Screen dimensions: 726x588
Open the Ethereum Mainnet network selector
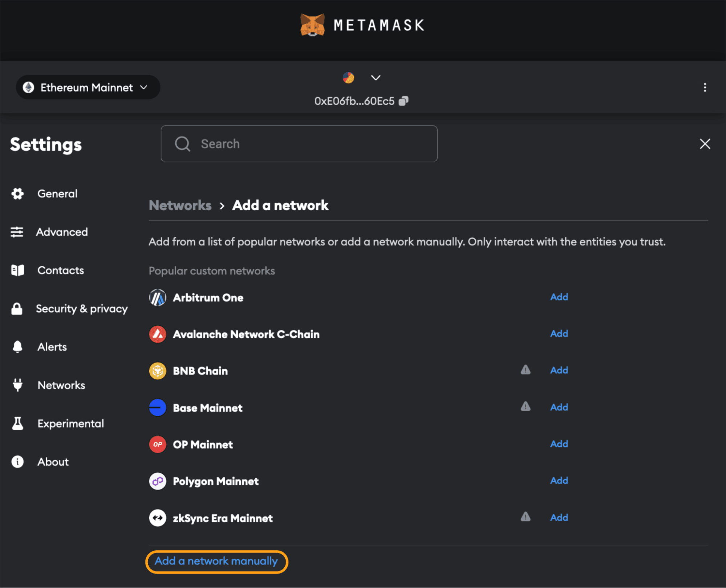88,87
